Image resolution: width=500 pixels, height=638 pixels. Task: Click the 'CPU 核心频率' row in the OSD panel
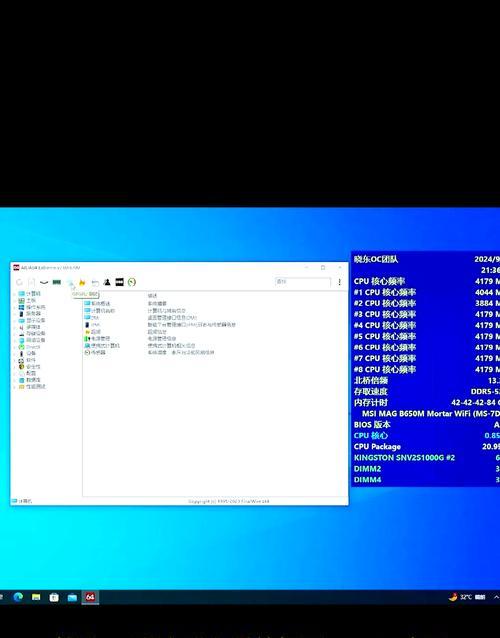(426, 281)
